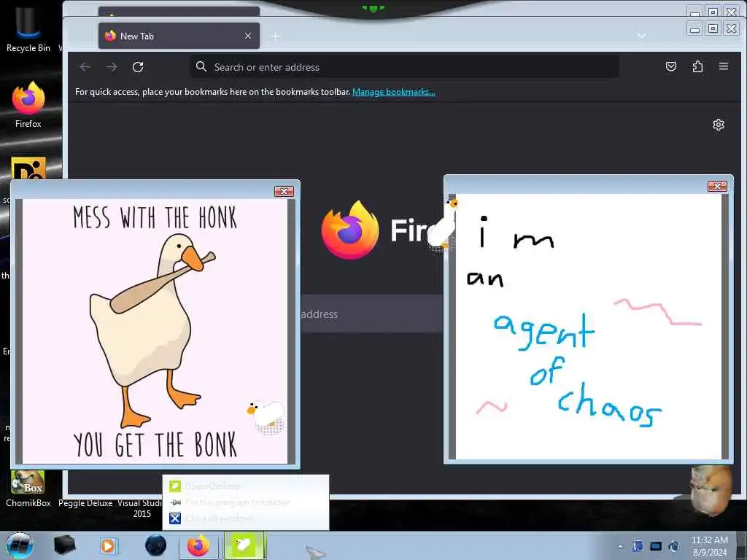Select the ChomikBox desktop icon
The image size is (747, 560).
tap(28, 489)
